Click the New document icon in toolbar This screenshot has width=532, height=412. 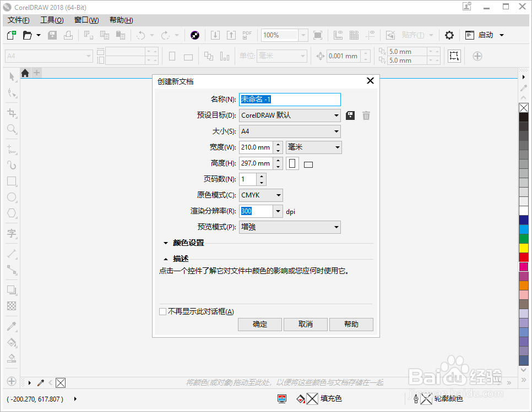[x=12, y=35]
